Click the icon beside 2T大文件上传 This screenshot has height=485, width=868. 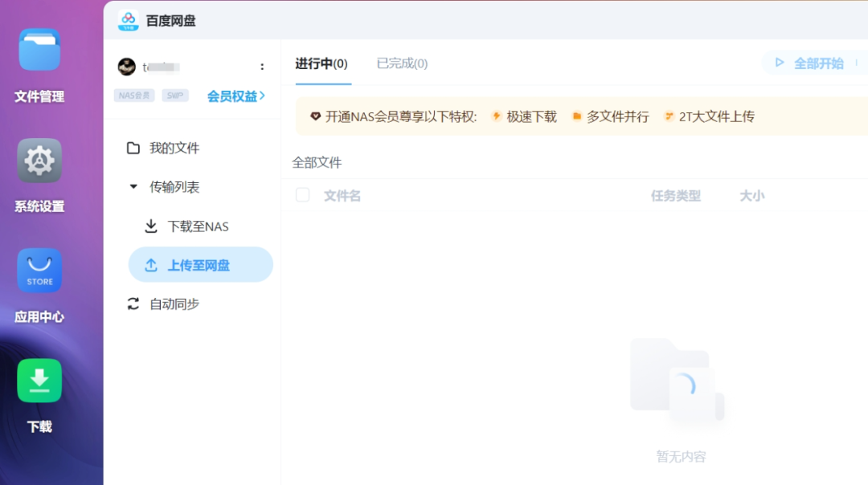[669, 116]
